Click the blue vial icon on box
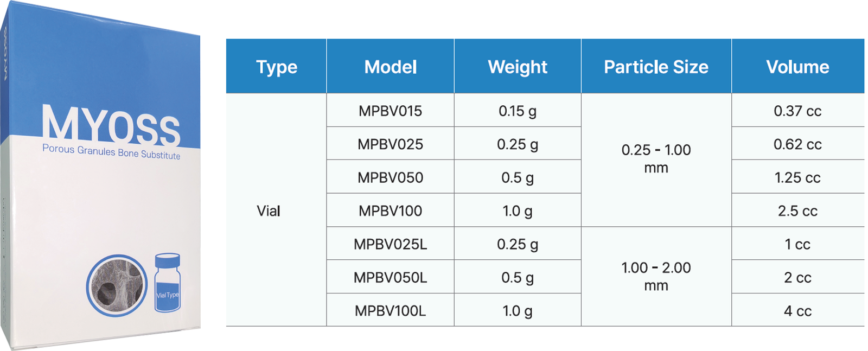Viewport: 868px width, 351px height. (x=167, y=283)
